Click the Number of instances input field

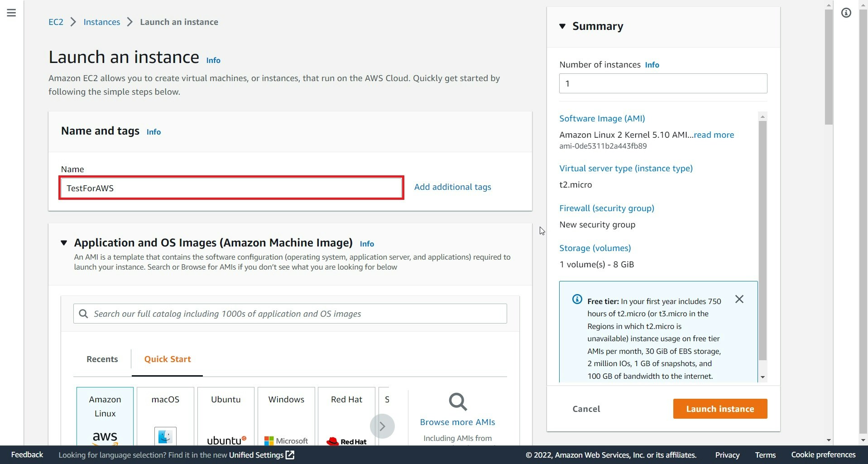pos(662,83)
